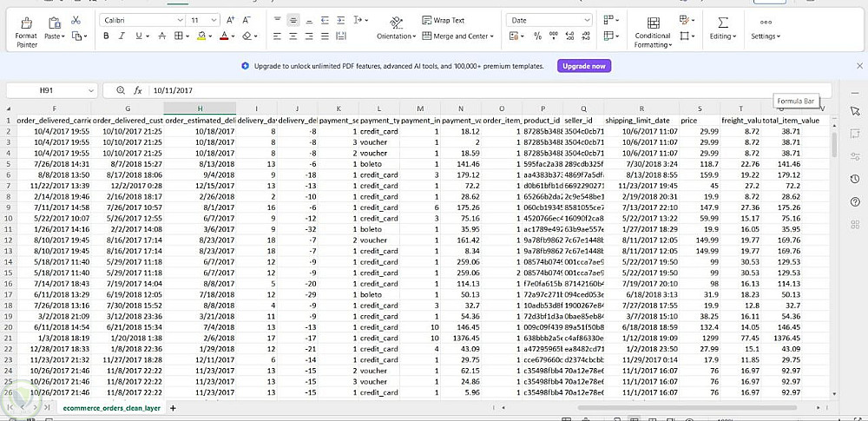Open Insert Function fx button
This screenshot has height=421, width=868.
tap(138, 90)
